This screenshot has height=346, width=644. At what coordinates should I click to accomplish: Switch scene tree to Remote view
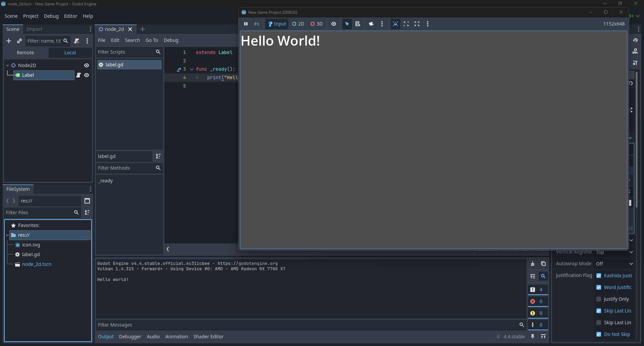[25, 53]
